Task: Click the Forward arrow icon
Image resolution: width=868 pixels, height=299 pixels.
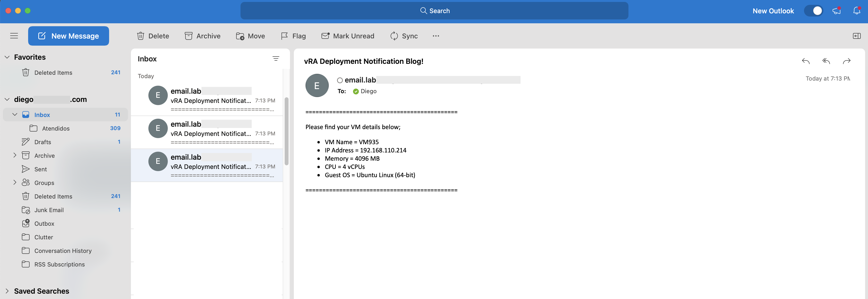Action: pos(846,61)
